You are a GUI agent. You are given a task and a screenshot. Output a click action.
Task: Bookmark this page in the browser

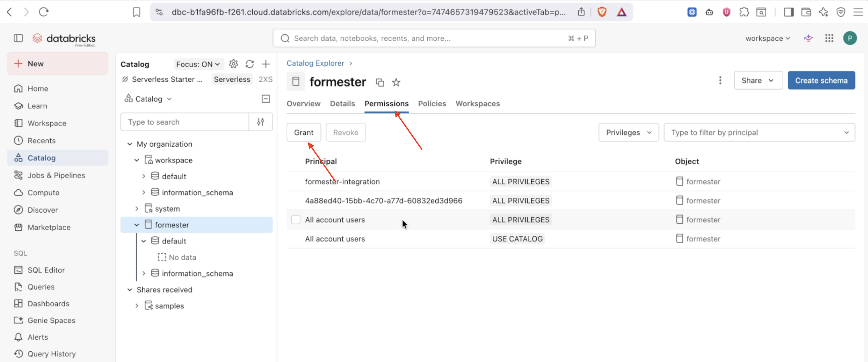136,12
